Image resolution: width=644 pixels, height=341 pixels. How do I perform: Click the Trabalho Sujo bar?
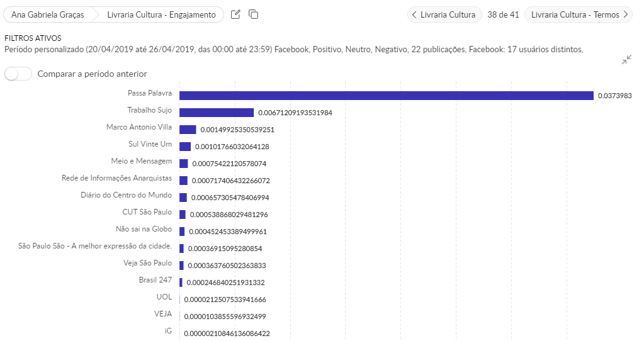tap(217, 113)
